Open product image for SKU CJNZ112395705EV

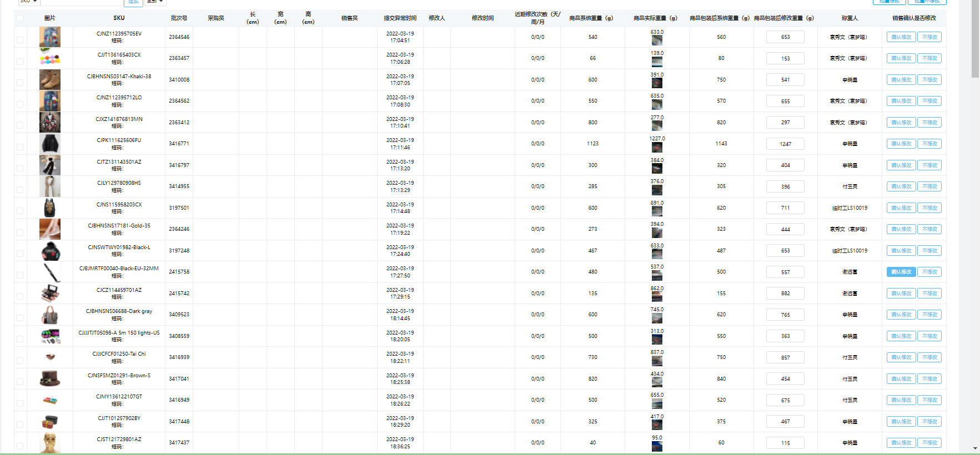pos(50,37)
